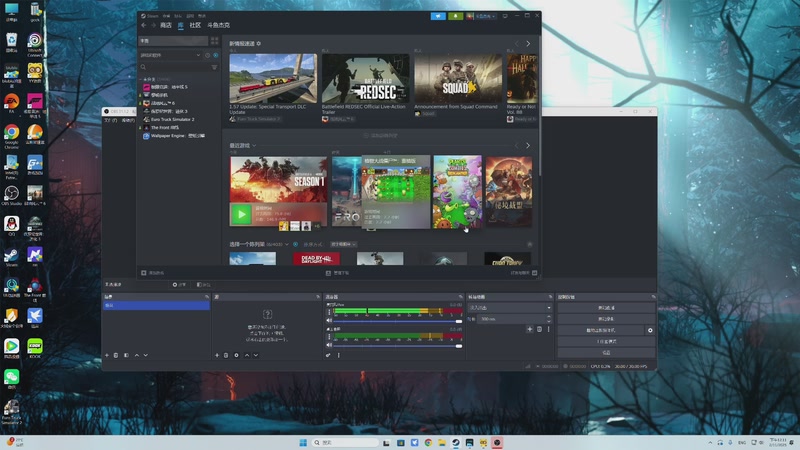The height and width of the screenshot is (450, 800).
Task: Select the highlighted scene in OBS scenes list
Action: click(156, 305)
